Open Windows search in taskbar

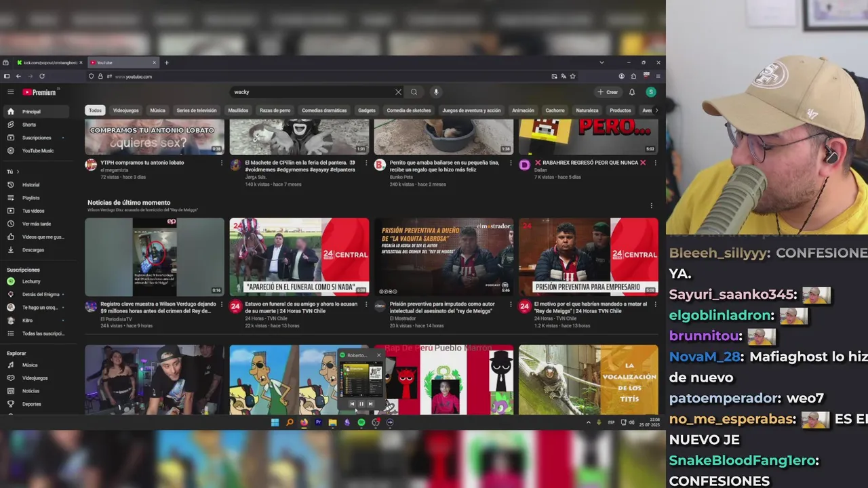click(x=290, y=422)
